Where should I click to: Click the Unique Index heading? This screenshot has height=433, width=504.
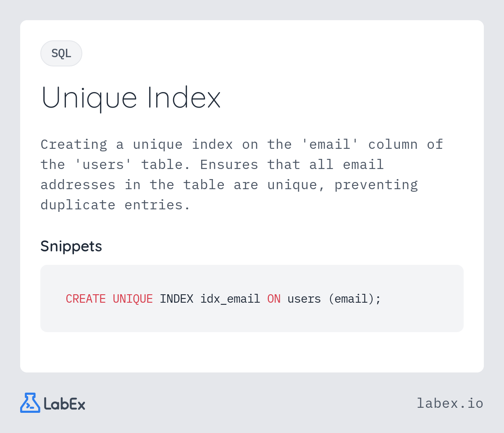[131, 98]
